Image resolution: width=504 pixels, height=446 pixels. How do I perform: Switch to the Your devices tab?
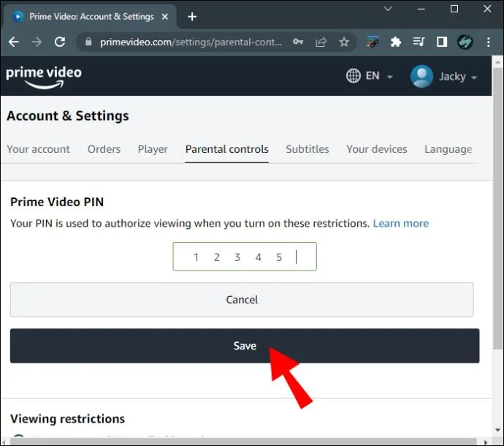(x=376, y=149)
